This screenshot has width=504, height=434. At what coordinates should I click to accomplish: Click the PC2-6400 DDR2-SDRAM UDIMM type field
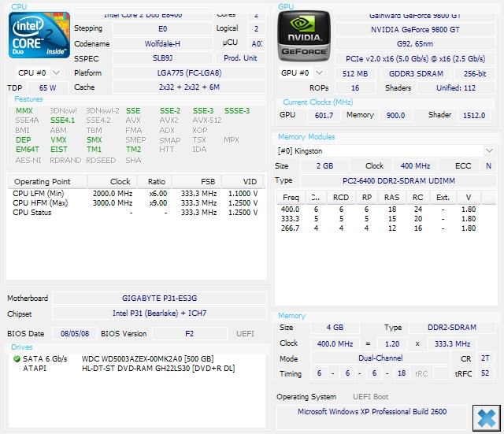pos(398,180)
